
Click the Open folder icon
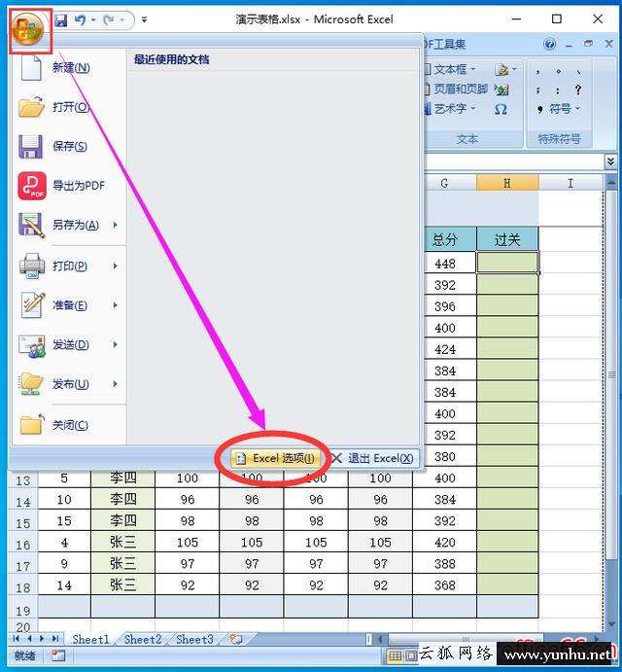click(x=31, y=107)
